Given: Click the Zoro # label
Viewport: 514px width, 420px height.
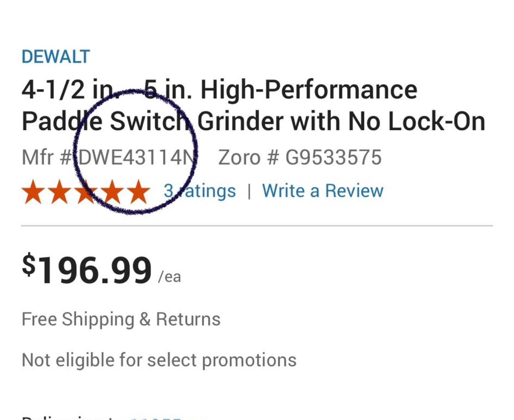Looking at the screenshot, I should [x=248, y=157].
